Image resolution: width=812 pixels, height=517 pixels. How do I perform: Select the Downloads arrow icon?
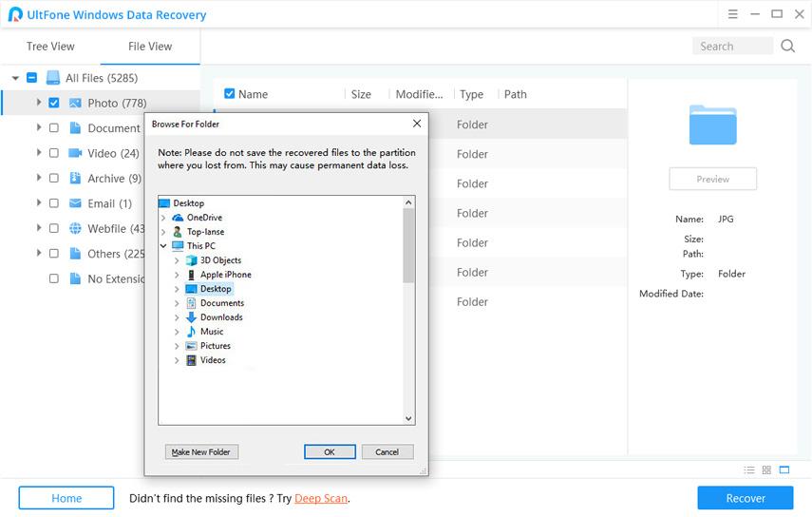[191, 317]
